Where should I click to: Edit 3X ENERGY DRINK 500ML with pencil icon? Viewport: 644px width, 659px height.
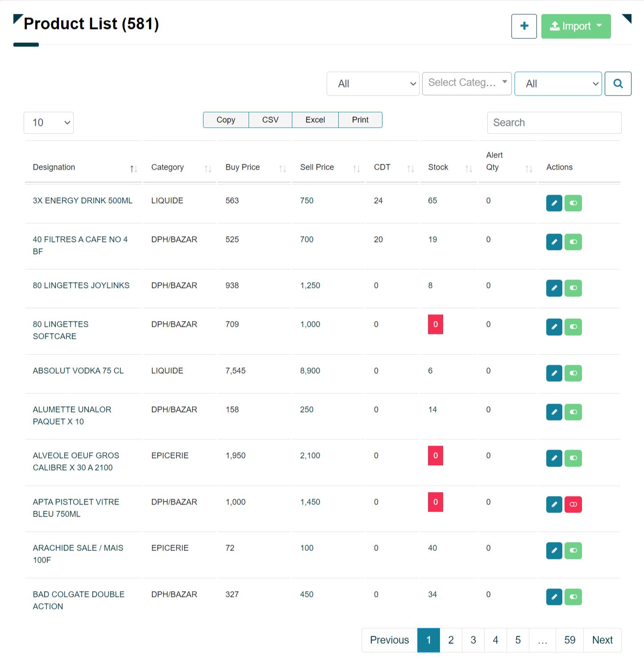pos(554,203)
